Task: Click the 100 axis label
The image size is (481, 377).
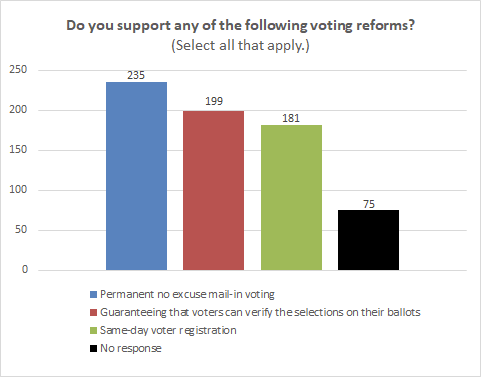Action: tap(18, 190)
